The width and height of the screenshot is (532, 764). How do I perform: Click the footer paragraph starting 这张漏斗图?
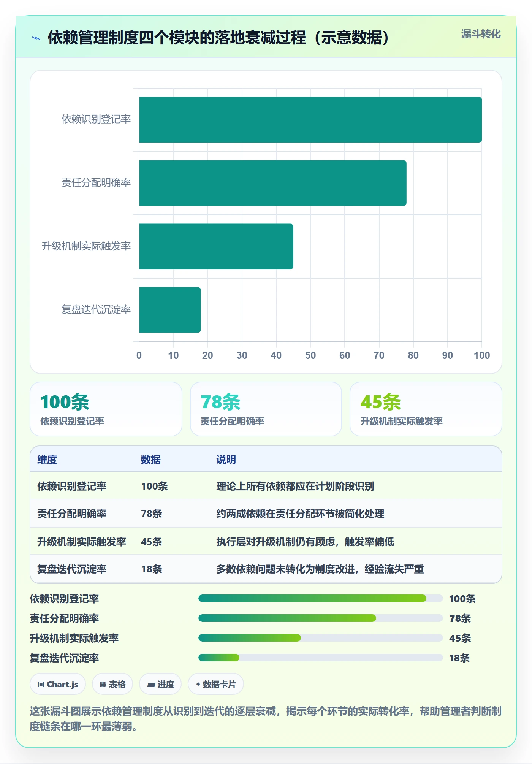[266, 718]
